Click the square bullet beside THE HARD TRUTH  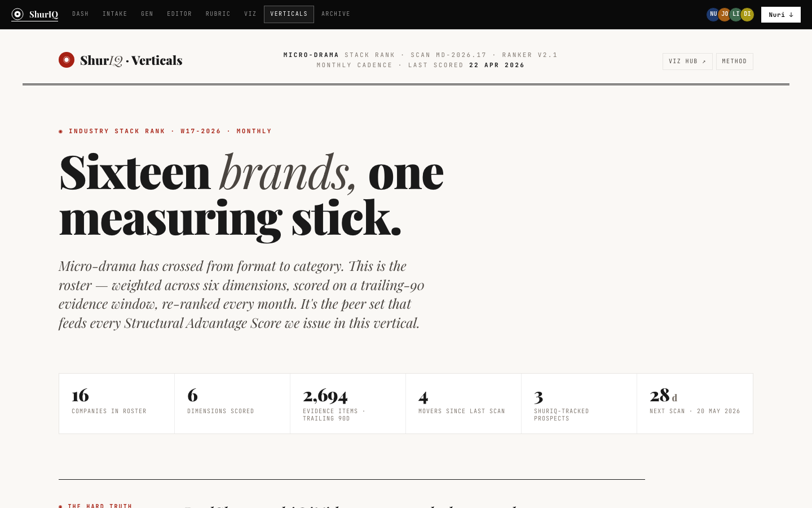tap(61, 506)
